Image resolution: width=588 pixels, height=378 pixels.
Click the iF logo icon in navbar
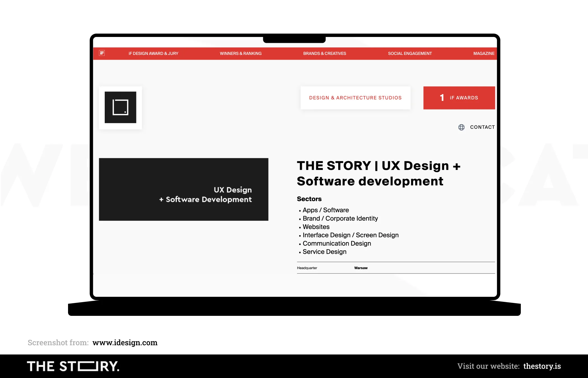pos(102,53)
